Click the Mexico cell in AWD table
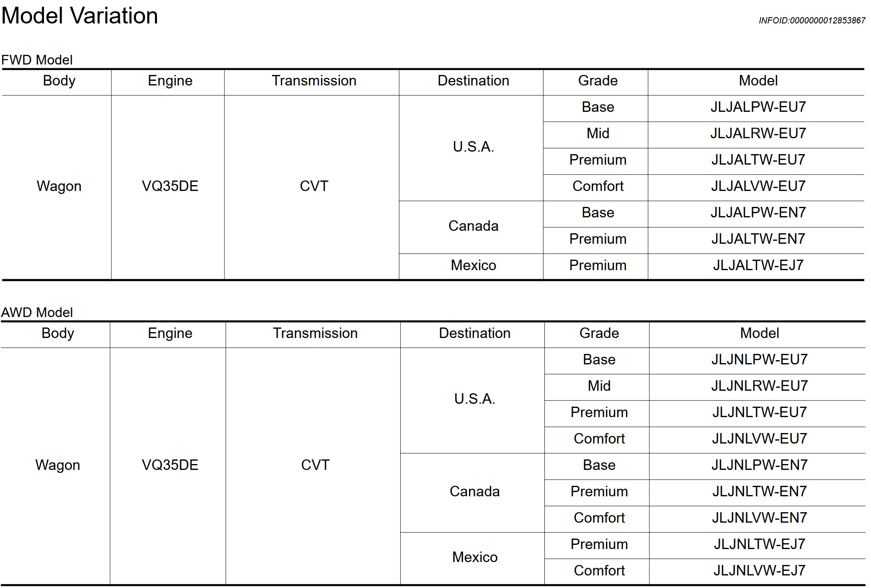The width and height of the screenshot is (871, 588). 474,557
